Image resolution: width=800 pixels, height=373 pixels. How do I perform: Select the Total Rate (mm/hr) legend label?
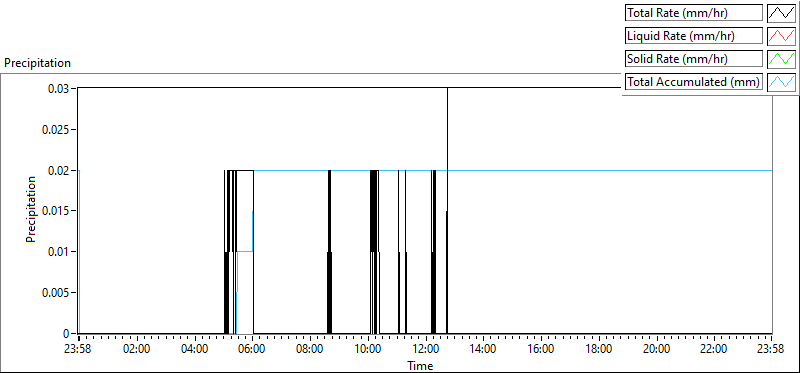tap(694, 13)
